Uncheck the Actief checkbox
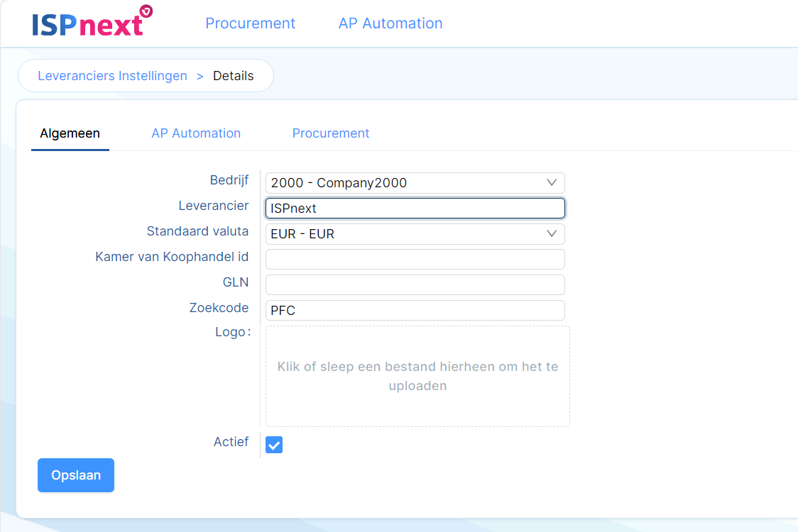The image size is (798, 532). [274, 445]
